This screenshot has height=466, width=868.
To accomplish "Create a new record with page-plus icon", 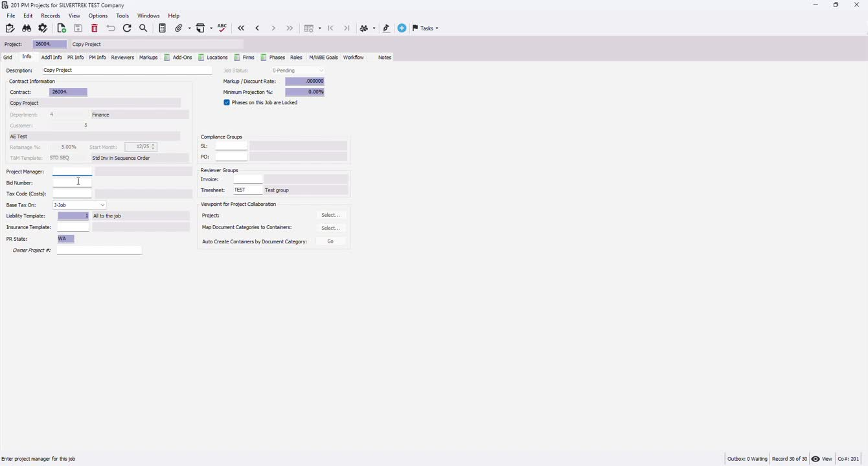I will click(62, 28).
